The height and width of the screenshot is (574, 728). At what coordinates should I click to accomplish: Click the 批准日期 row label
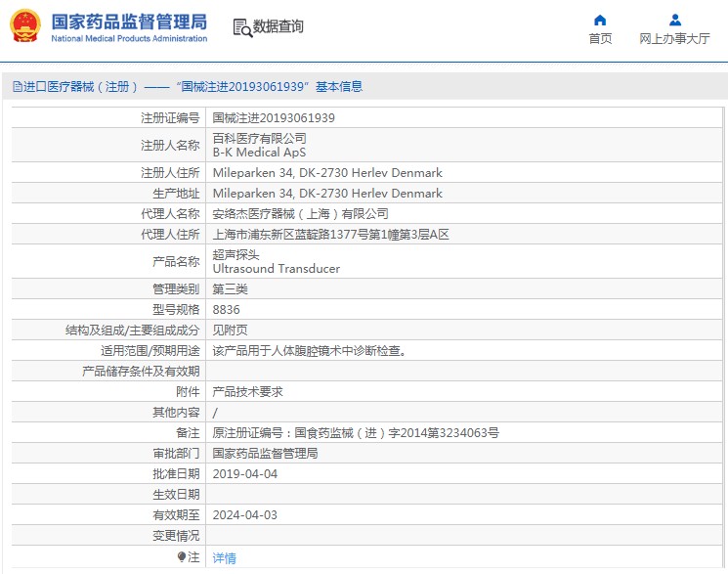(176, 474)
